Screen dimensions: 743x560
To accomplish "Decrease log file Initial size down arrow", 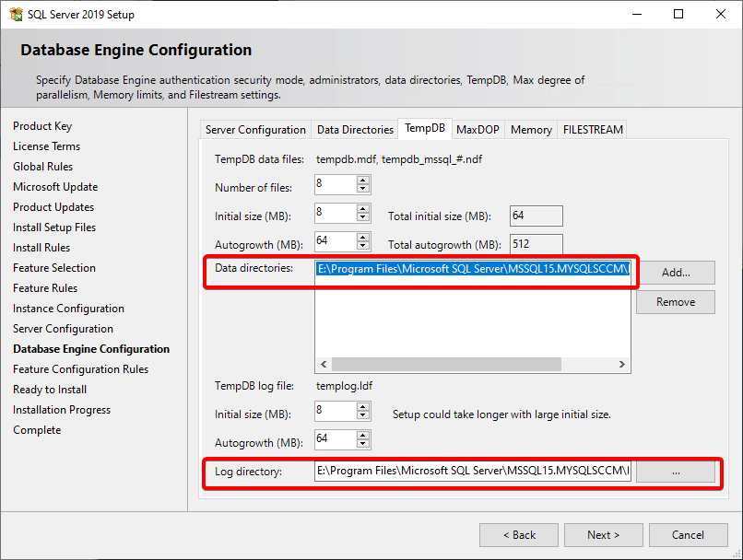I will [x=363, y=415].
